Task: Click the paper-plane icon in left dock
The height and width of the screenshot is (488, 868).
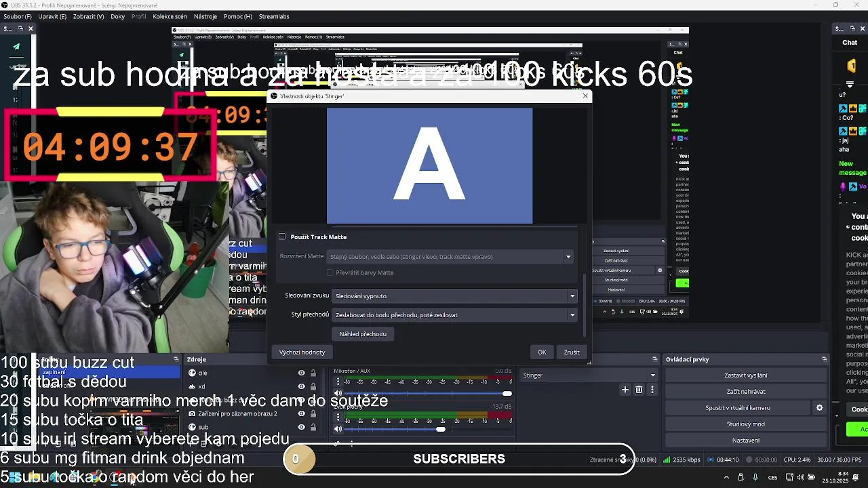Action: tap(16, 47)
